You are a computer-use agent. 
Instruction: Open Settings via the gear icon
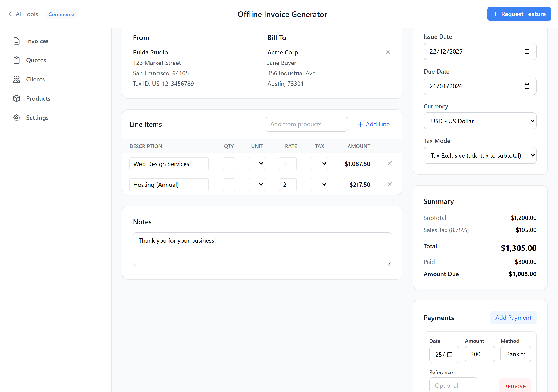pyautogui.click(x=17, y=118)
